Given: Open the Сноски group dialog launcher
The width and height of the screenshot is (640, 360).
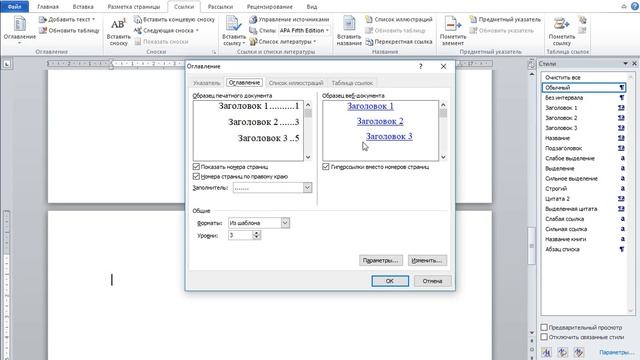Looking at the screenshot, I should [213, 52].
